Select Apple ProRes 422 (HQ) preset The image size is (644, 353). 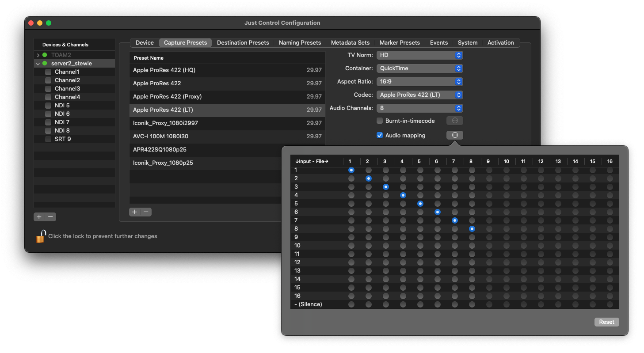tap(227, 70)
